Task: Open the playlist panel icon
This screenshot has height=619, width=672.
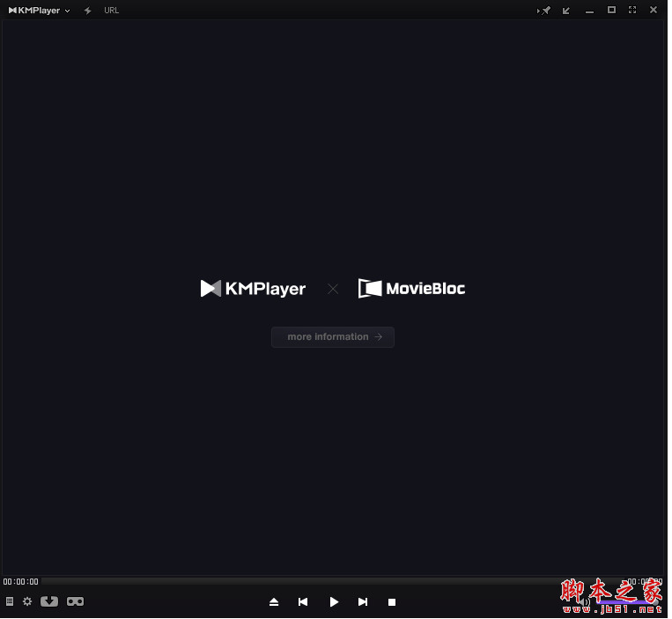Action: coord(10,601)
